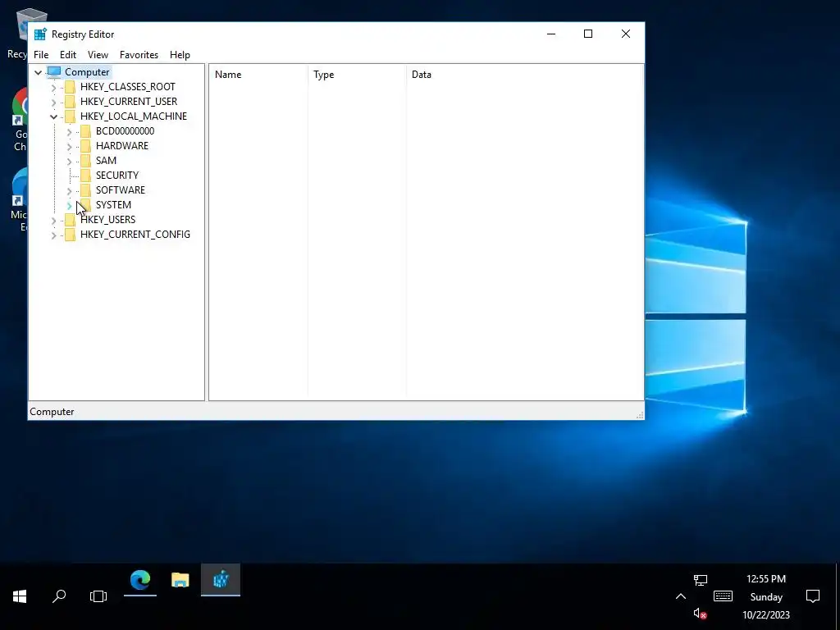Select the SOFTWARE label
The width and height of the screenshot is (840, 630).
[121, 189]
